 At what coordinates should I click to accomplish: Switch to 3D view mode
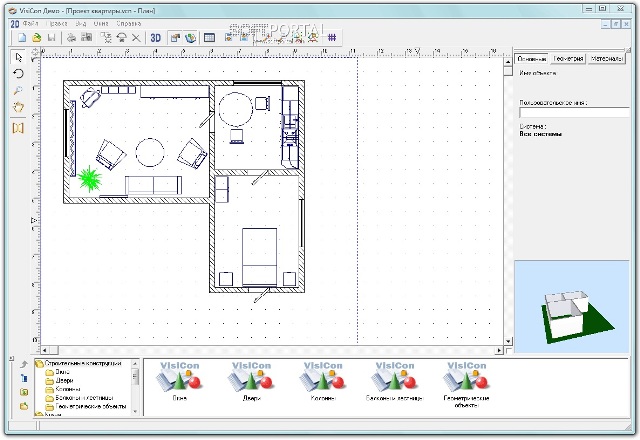tap(155, 38)
